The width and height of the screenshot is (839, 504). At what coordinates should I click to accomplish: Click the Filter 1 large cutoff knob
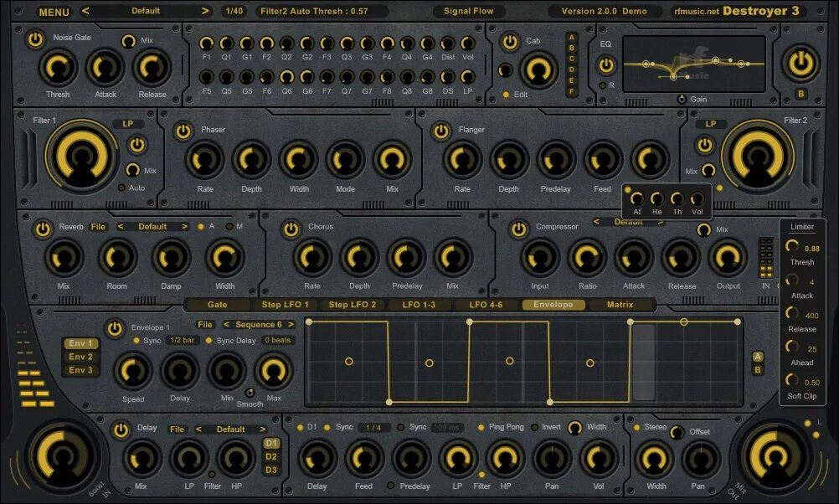click(x=82, y=157)
